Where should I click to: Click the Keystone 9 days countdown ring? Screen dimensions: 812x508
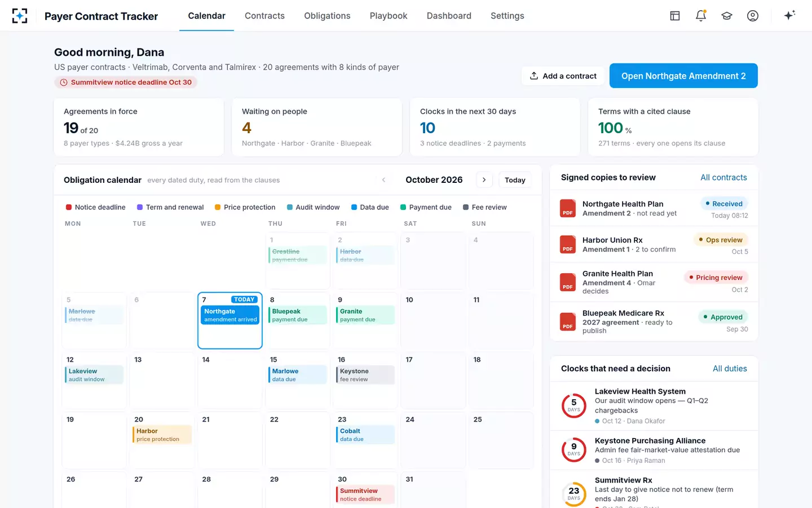[574, 449]
